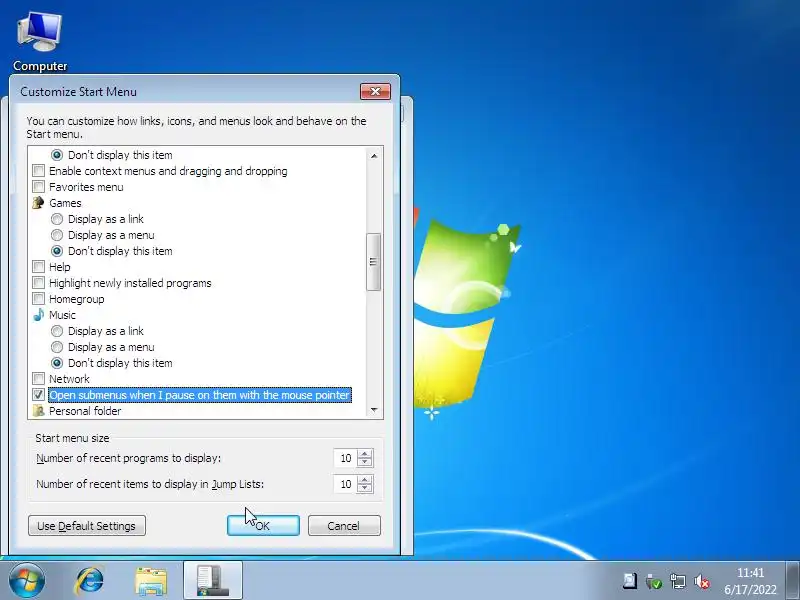Uncheck Open submenus when I pause option
This screenshot has height=600, width=800.
38,395
